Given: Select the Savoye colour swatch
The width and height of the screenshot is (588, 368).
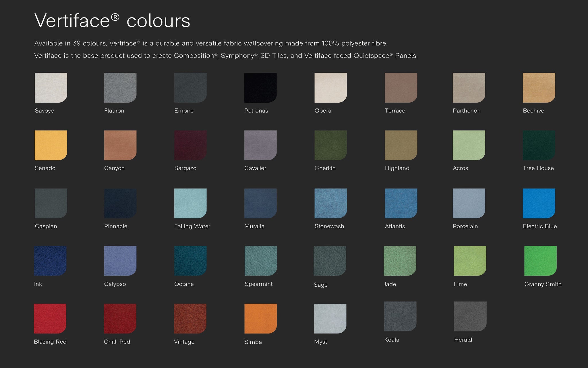Looking at the screenshot, I should [51, 88].
